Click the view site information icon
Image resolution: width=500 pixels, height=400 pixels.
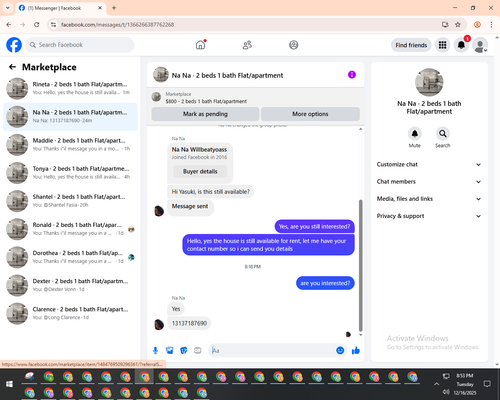[53, 25]
